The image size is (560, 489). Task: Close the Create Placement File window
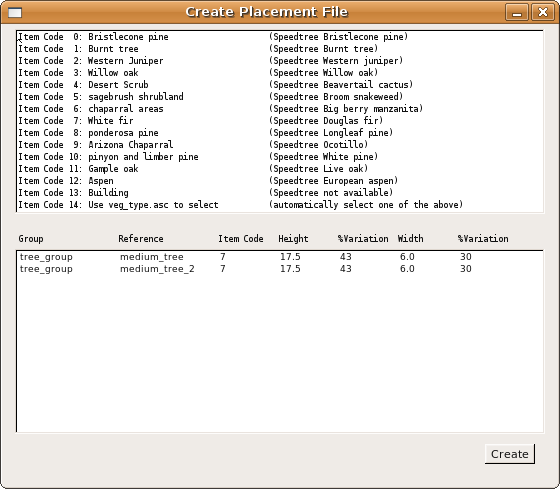click(543, 13)
